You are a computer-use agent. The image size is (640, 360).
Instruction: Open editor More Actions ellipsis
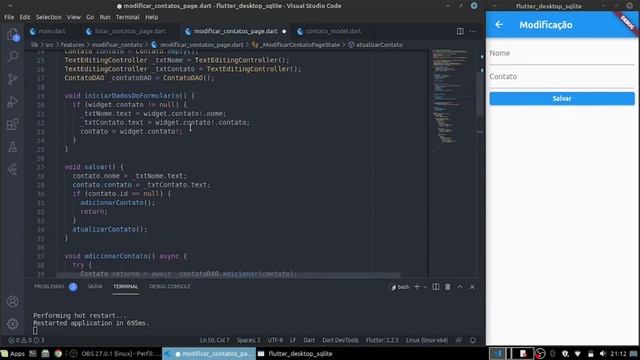(472, 31)
